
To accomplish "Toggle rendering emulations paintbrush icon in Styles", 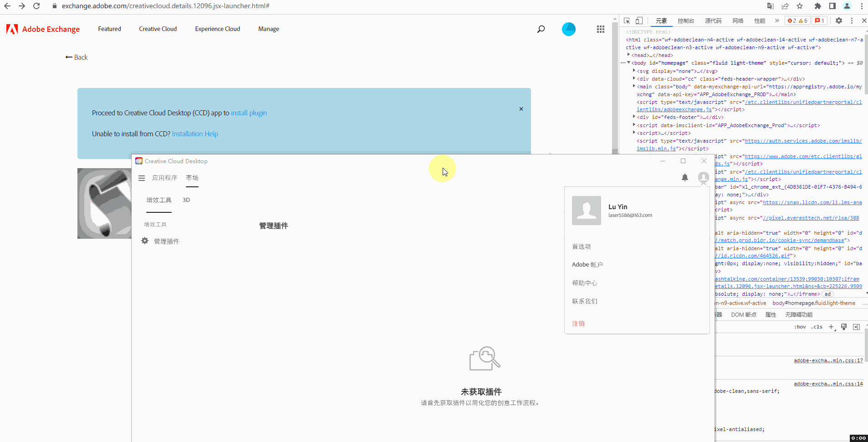I will point(844,327).
